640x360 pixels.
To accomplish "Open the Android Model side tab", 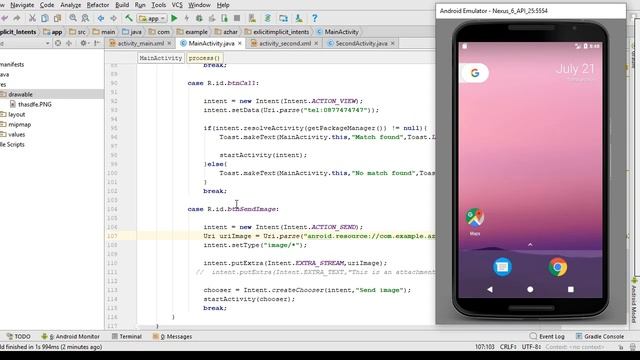I will pos(634,301).
